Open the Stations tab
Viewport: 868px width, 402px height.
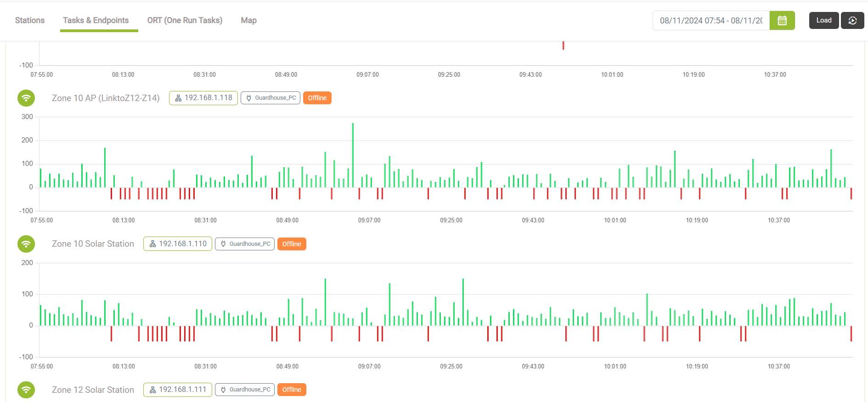point(30,20)
